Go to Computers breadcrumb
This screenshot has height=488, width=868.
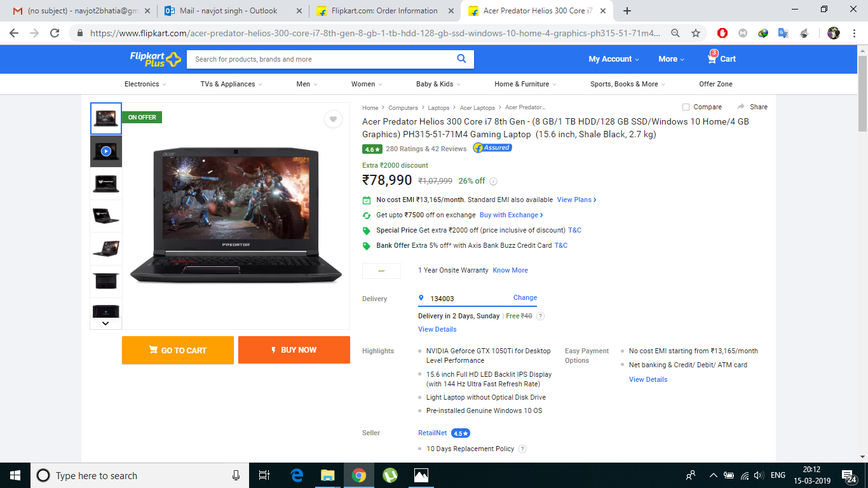(403, 107)
